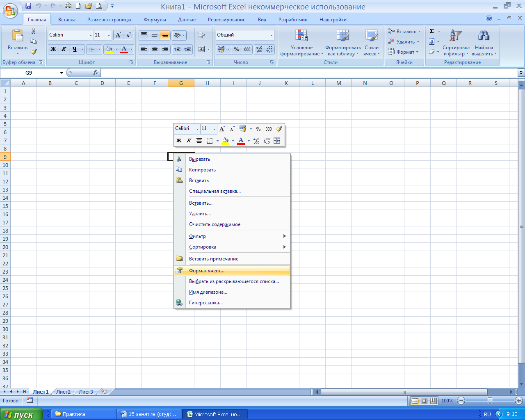Click mini toolbar Format Painter brush
525x420 pixels.
(279, 129)
